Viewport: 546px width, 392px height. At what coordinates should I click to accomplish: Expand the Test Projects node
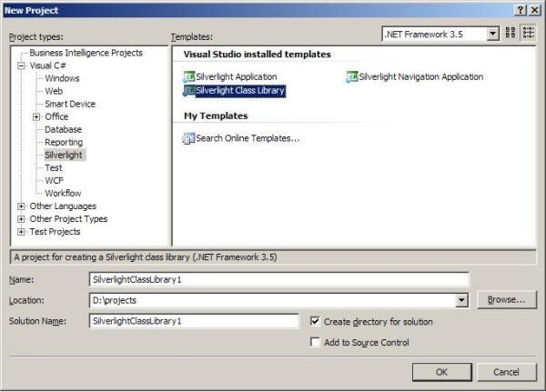click(x=21, y=232)
